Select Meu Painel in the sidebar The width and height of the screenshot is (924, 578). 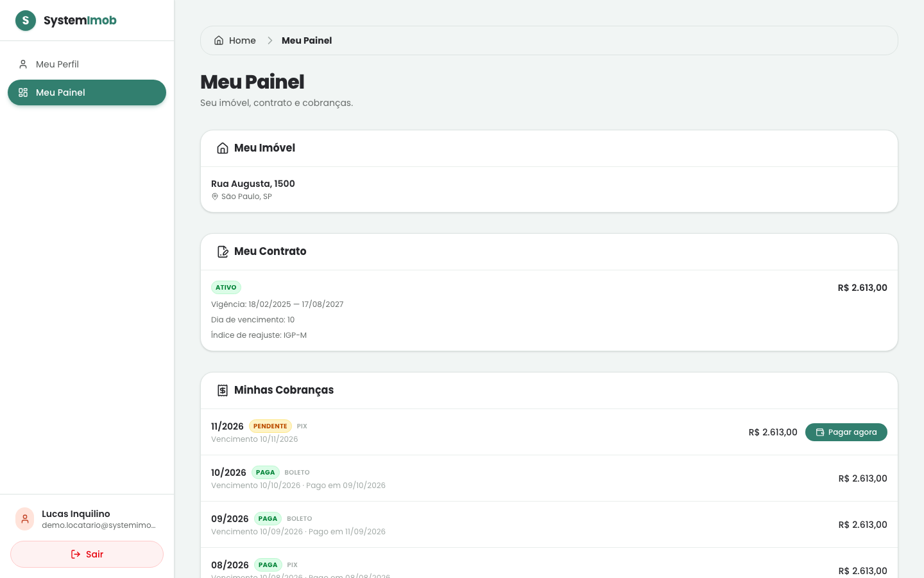click(x=87, y=92)
